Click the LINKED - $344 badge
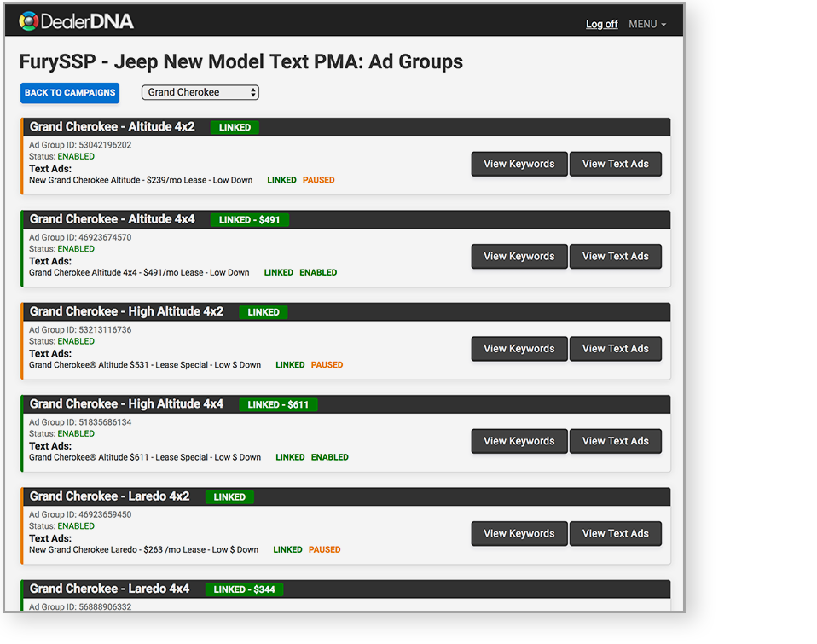 pyautogui.click(x=244, y=589)
